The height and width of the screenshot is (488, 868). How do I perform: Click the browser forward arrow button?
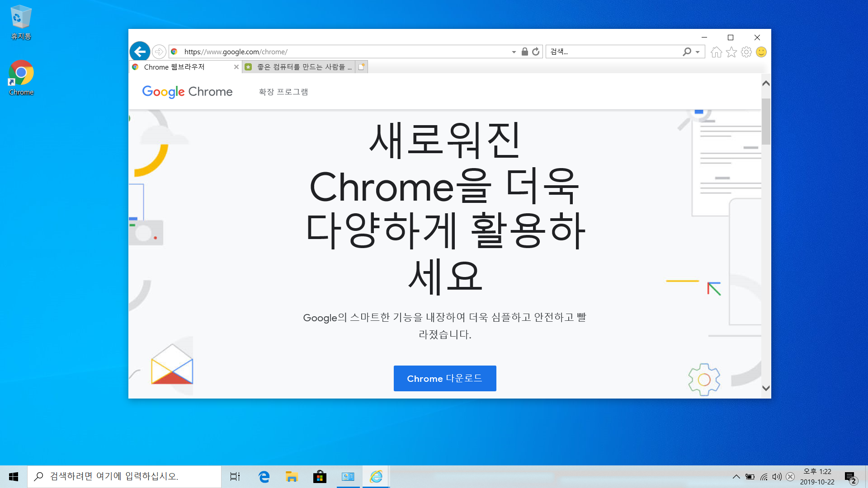point(159,52)
